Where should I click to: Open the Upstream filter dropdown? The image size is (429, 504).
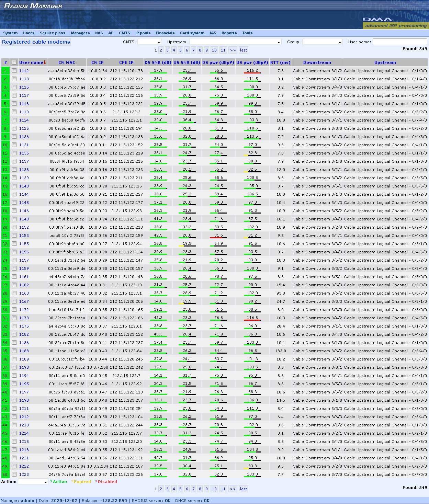(x=235, y=42)
